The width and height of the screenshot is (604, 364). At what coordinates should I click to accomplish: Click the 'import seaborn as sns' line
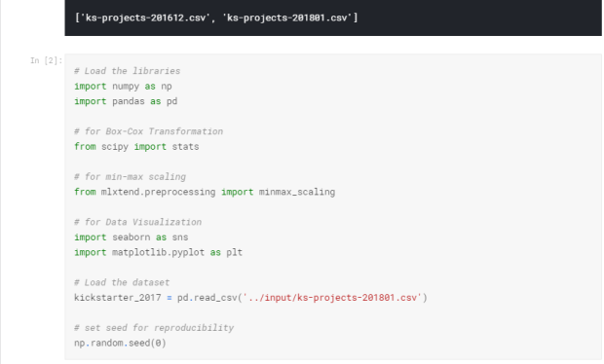click(131, 237)
